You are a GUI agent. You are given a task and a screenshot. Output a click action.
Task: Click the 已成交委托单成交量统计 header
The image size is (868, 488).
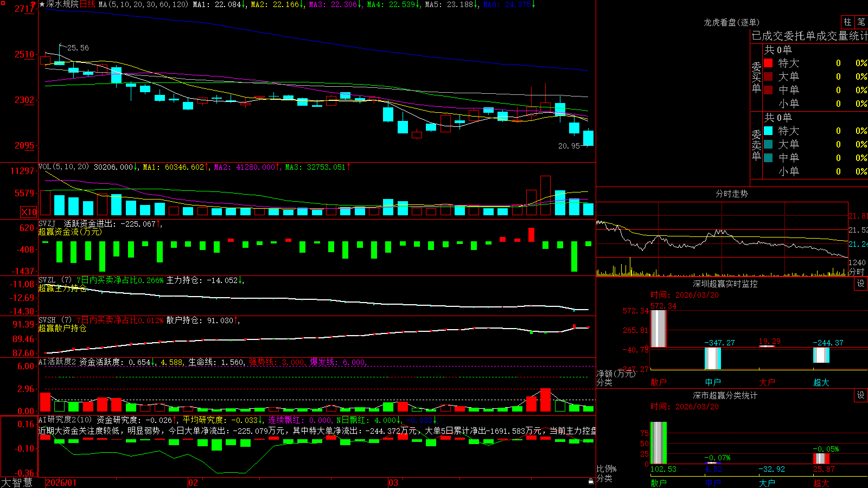809,36
